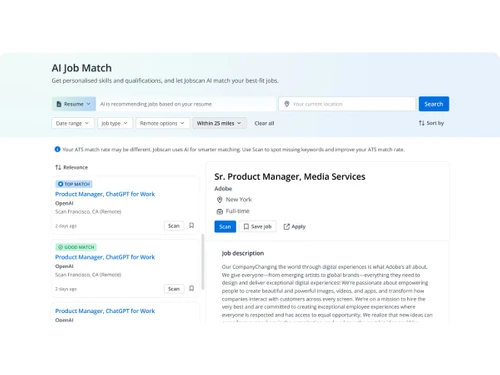500x375 pixels.
Task: Click Scan on the Top Match job card
Action: pos(174,226)
